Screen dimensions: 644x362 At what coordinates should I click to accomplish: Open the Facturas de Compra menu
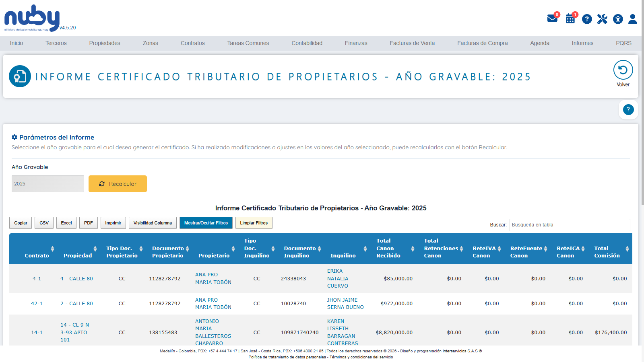483,43
